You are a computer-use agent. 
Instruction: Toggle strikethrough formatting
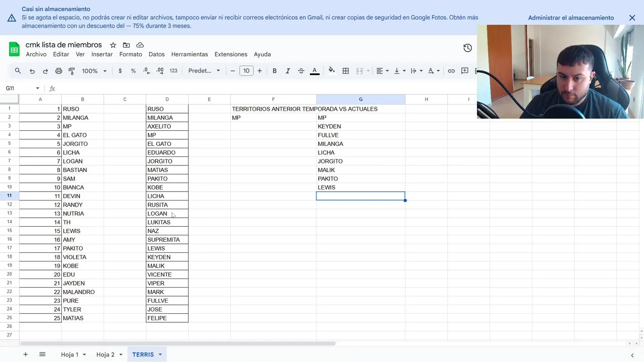pos(301,71)
